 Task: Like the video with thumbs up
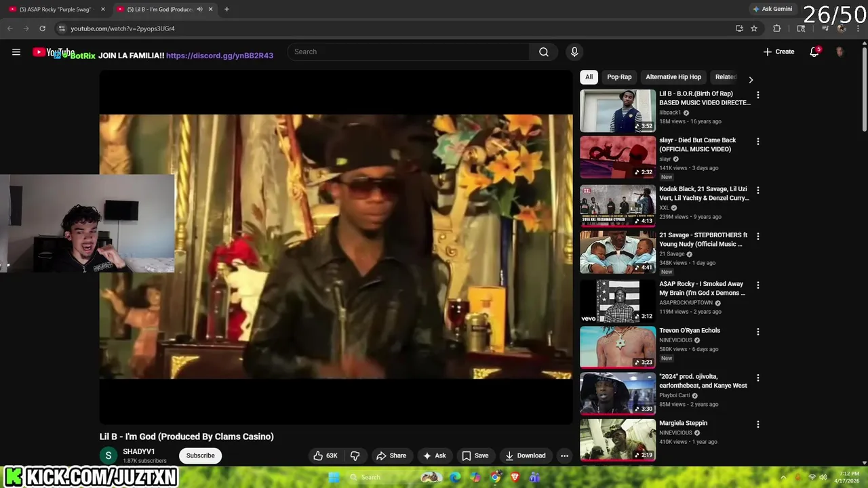pos(325,455)
